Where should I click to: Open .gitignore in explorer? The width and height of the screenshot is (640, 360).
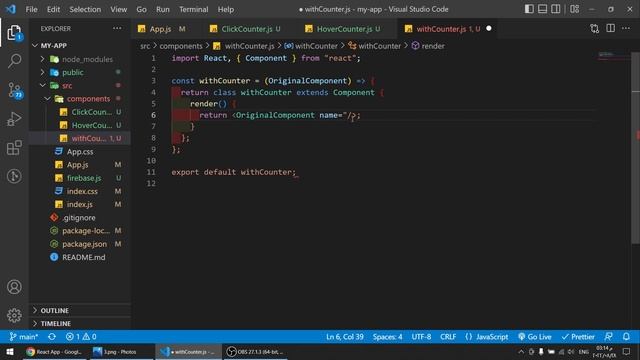(x=79, y=218)
